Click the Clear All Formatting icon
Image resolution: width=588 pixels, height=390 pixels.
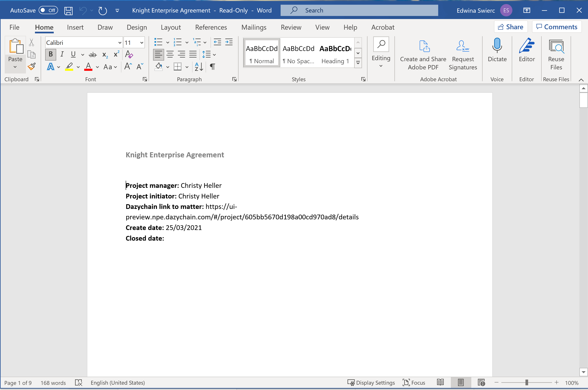129,54
